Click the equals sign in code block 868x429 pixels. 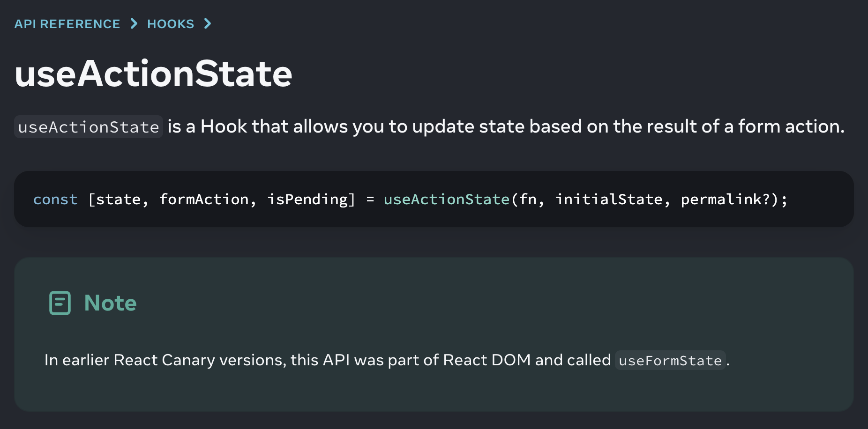point(370,200)
